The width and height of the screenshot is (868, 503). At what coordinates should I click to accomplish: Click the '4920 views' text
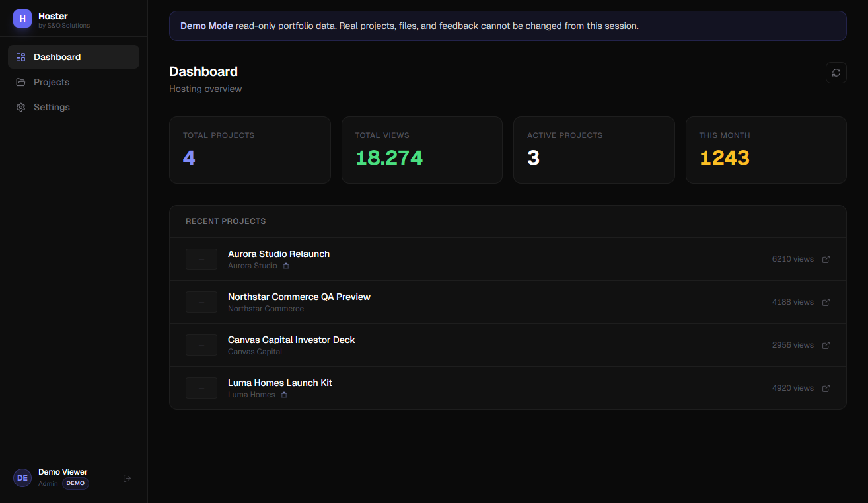(793, 388)
